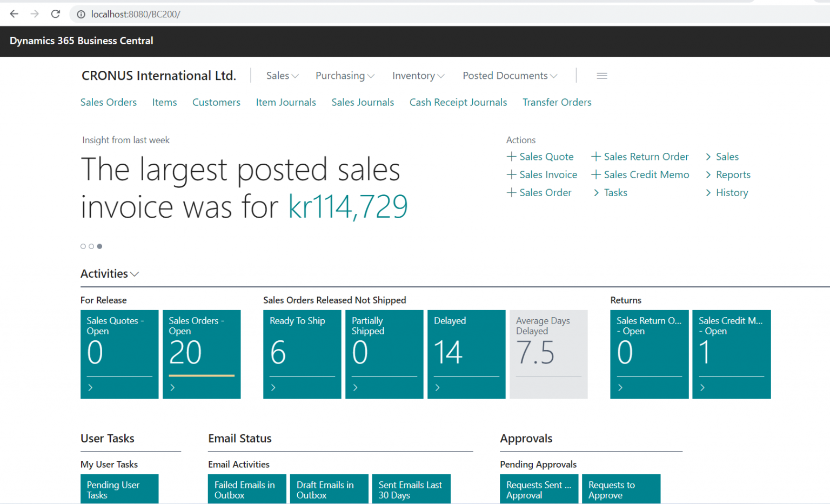The image size is (830, 504).
Task: Open the Purchasing dropdown menu
Action: (x=345, y=76)
